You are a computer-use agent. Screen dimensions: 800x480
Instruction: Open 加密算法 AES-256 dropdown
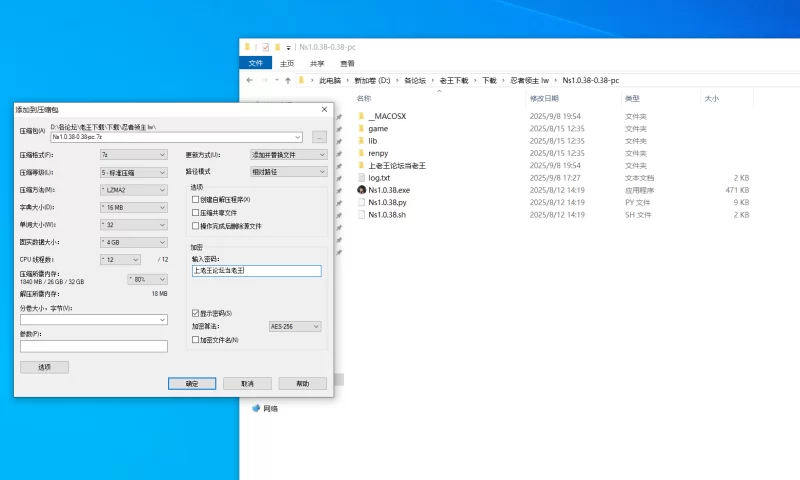pyautogui.click(x=295, y=326)
